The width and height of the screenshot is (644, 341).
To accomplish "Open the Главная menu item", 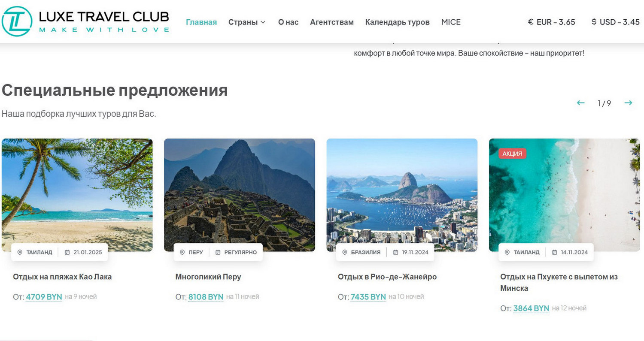I will (x=201, y=22).
